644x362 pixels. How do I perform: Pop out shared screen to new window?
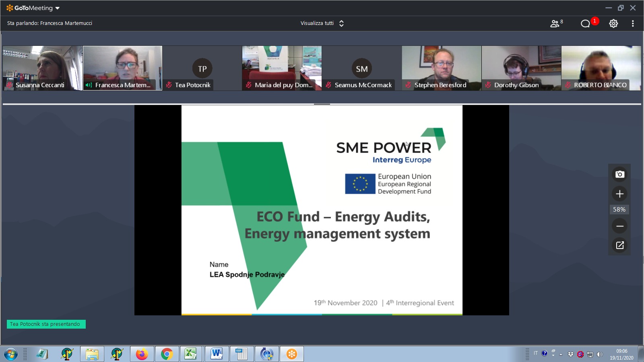[620, 245]
